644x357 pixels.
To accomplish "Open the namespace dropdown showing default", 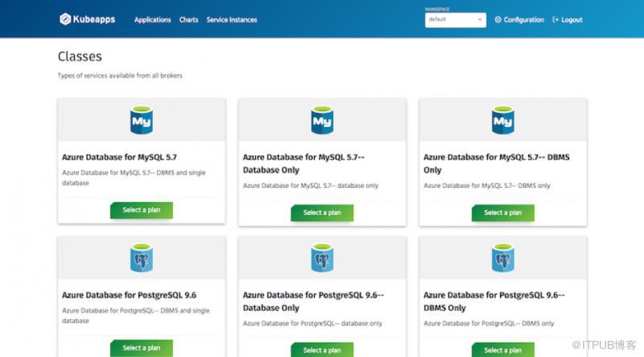I will click(456, 19).
